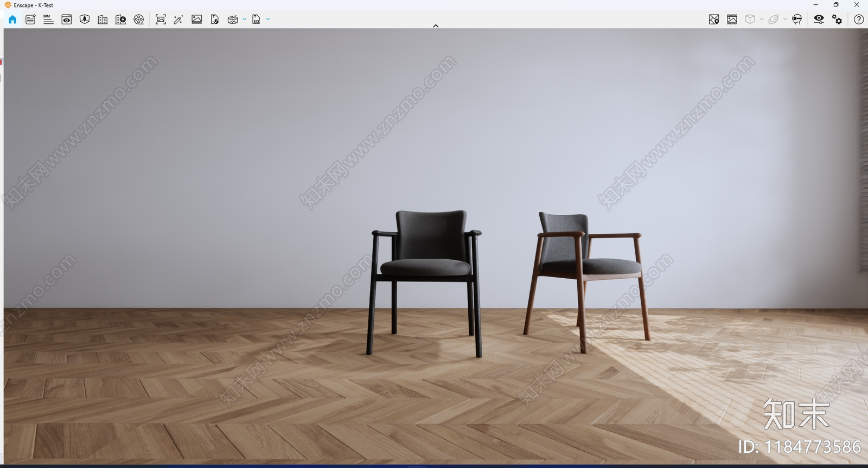
Task: Click the grayed wing icon
Action: pos(774,20)
